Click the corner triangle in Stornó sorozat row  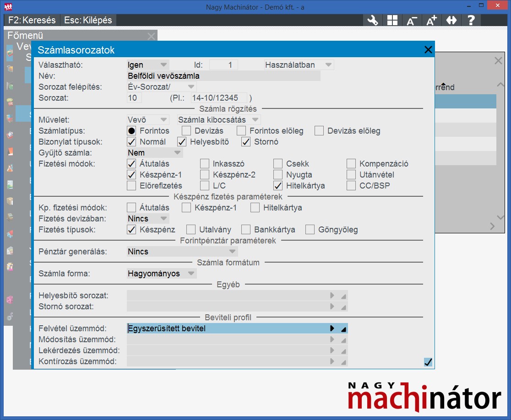tap(343, 307)
